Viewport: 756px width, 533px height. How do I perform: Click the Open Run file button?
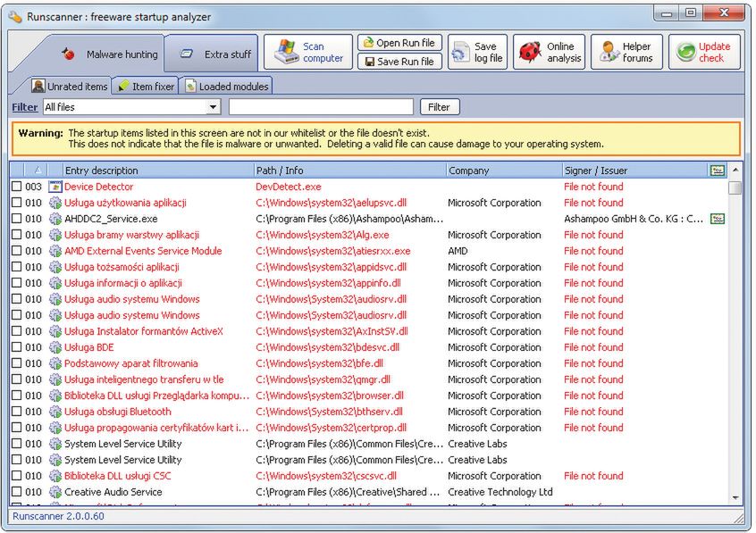399,43
